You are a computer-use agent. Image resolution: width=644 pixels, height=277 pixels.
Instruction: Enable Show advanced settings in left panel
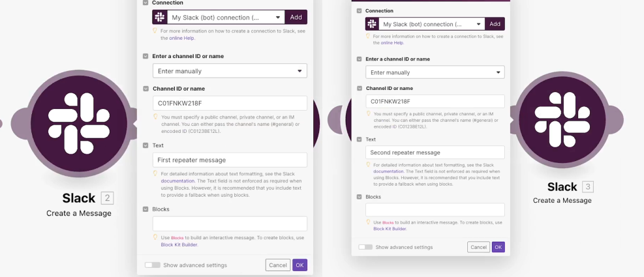tap(153, 265)
